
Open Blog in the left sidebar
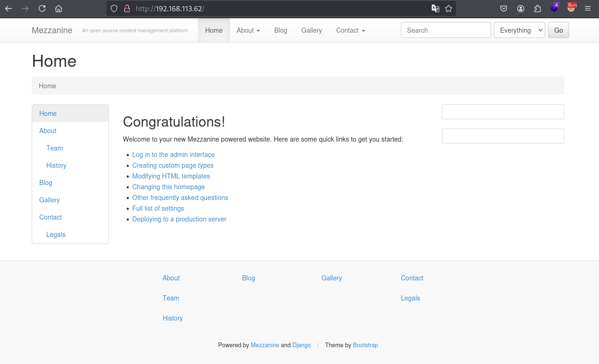pyautogui.click(x=70, y=183)
